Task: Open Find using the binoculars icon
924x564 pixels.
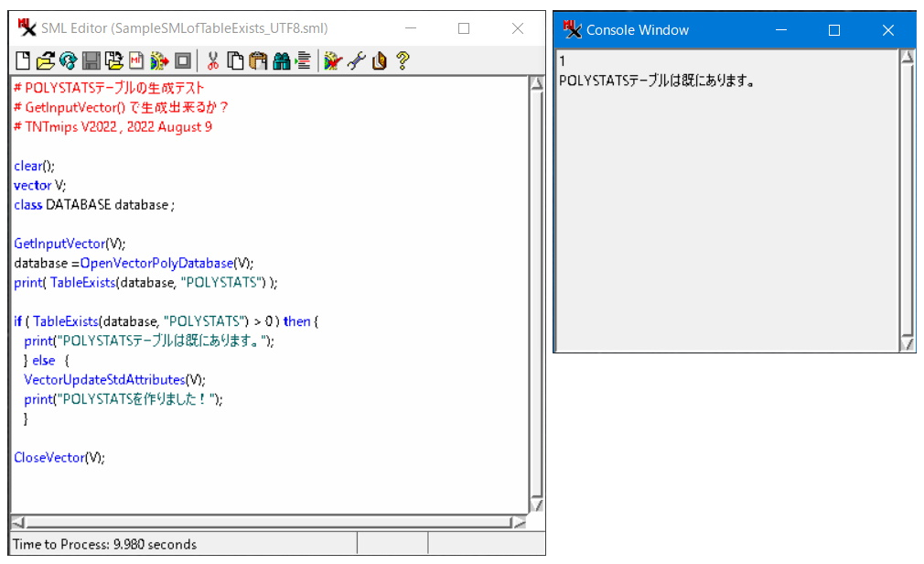Action: tap(281, 61)
